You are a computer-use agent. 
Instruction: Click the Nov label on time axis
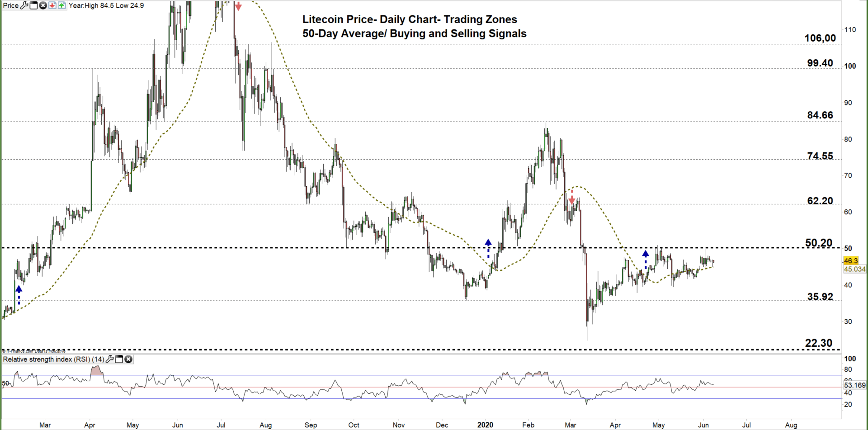pyautogui.click(x=399, y=425)
